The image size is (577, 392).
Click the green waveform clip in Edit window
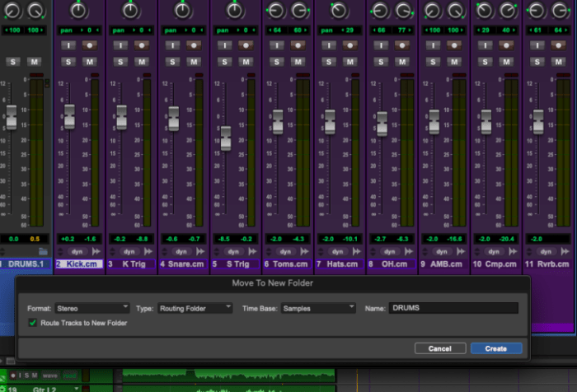229,376
